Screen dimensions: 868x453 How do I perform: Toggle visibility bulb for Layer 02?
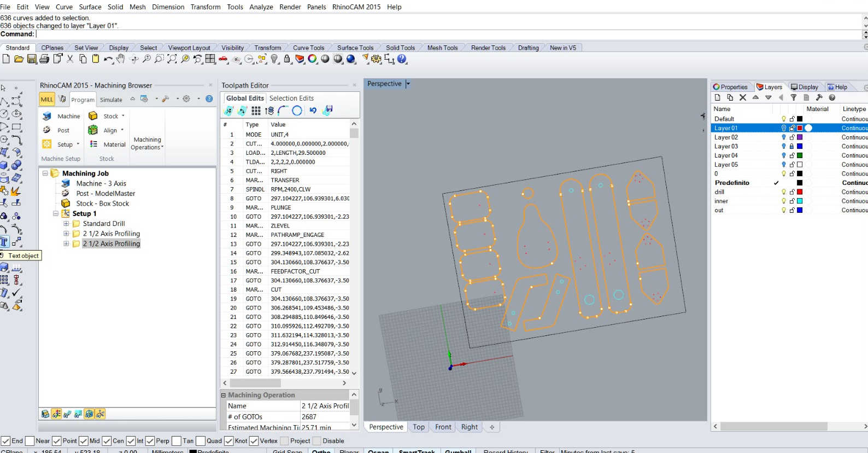pyautogui.click(x=783, y=137)
